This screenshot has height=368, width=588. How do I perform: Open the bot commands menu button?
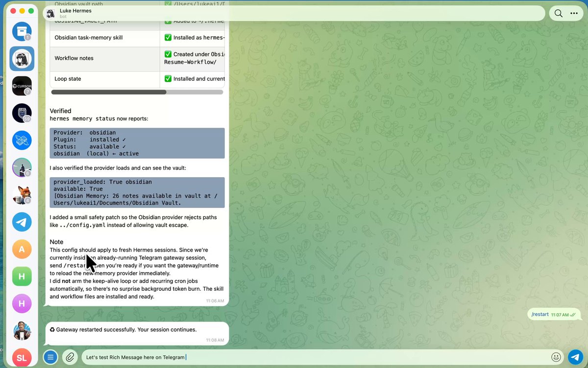pyautogui.click(x=50, y=357)
